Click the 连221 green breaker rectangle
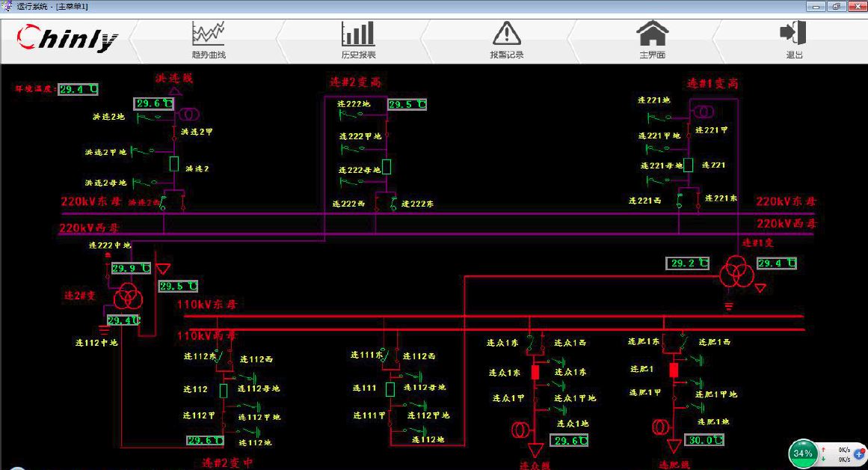The image size is (868, 470). coord(688,165)
